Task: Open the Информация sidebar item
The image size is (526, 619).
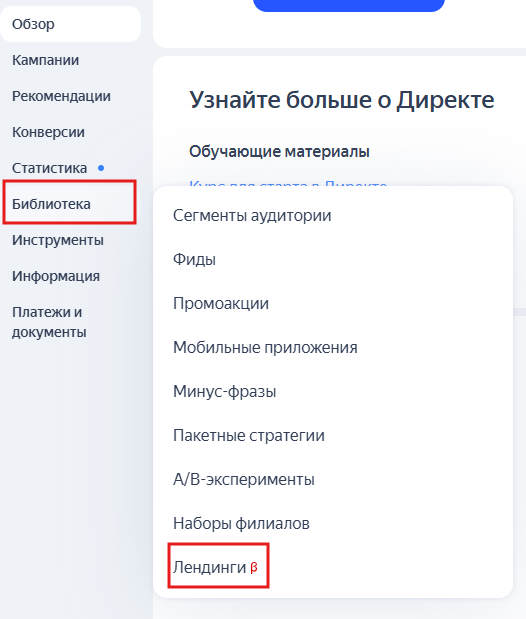Action: (56, 276)
